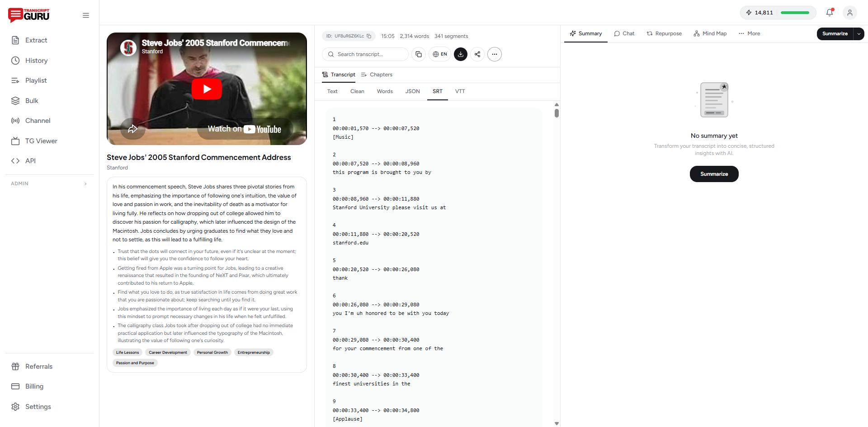The image size is (868, 427).
Task: Click video title heading below thumbnail
Action: point(199,157)
